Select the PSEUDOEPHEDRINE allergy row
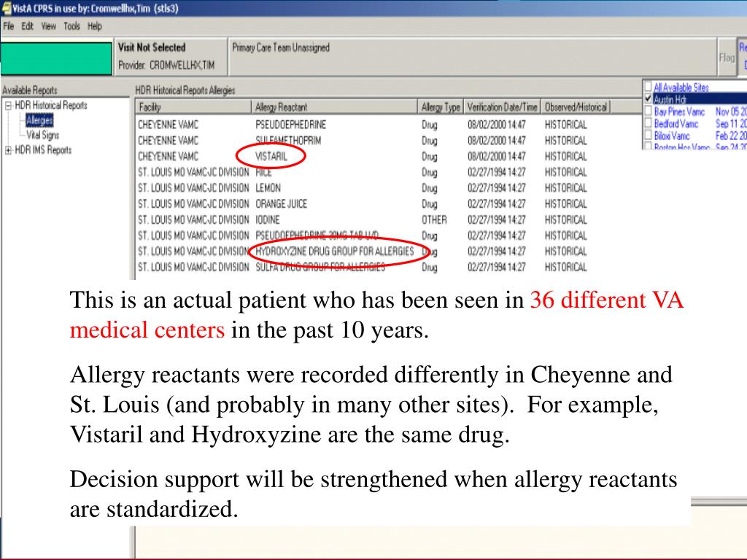Screen dimensions: 747x560 [x=363, y=125]
